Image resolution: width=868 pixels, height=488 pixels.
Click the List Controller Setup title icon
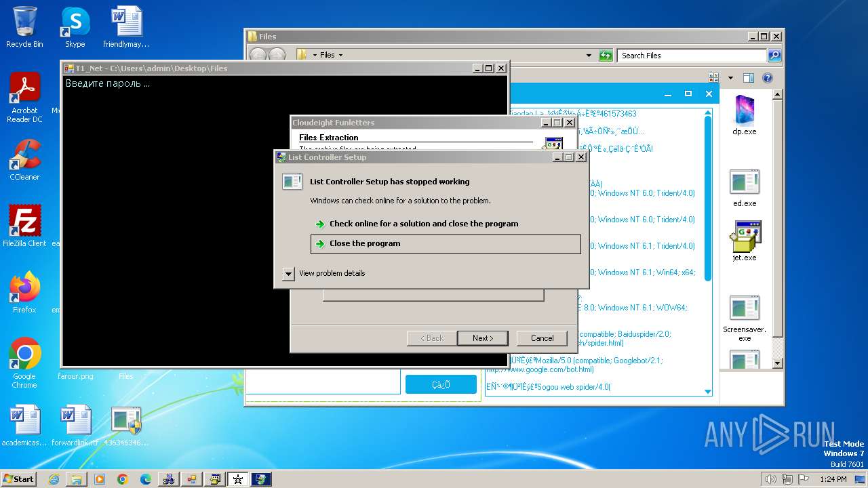click(x=281, y=157)
